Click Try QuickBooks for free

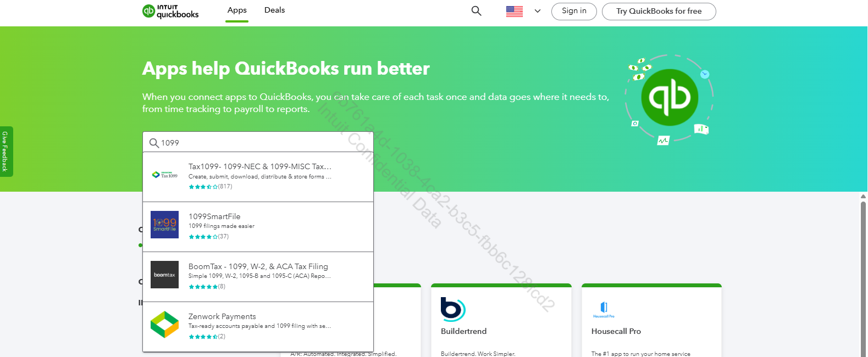[x=659, y=11]
